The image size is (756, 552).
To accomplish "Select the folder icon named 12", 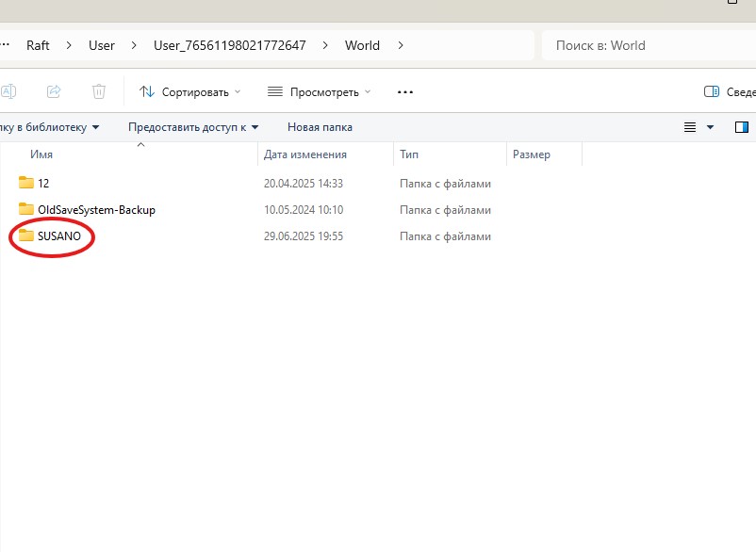I will tap(26, 183).
